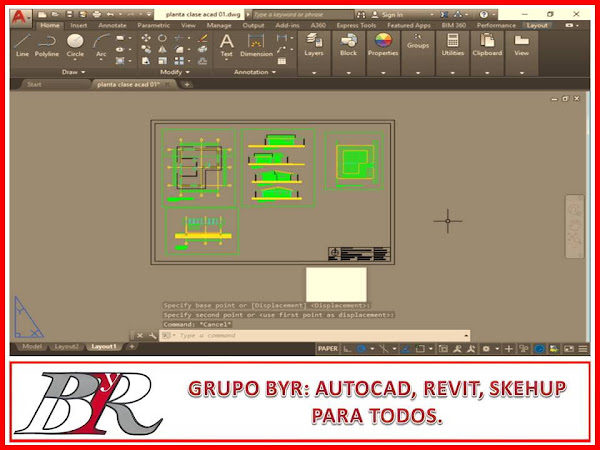The width and height of the screenshot is (600, 450).
Task: Click the Copy tool icon
Action: pyautogui.click(x=146, y=49)
